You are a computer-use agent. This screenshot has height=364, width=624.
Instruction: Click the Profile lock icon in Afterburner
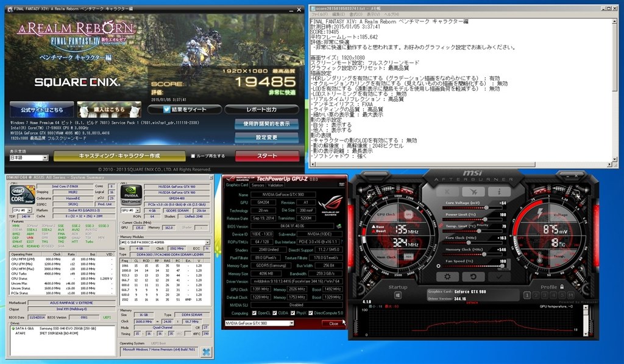561,287
